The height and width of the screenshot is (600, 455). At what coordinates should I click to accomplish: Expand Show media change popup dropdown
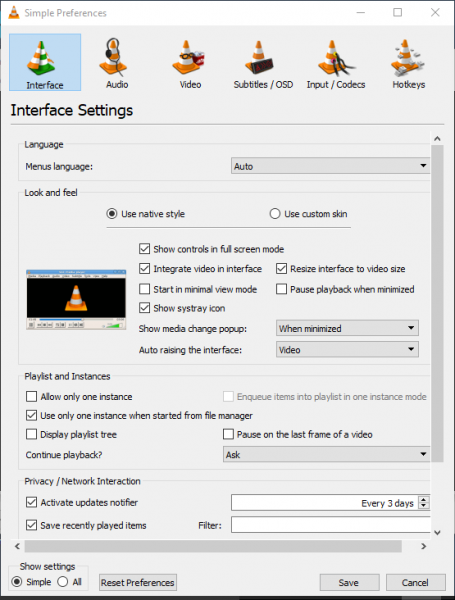point(347,328)
